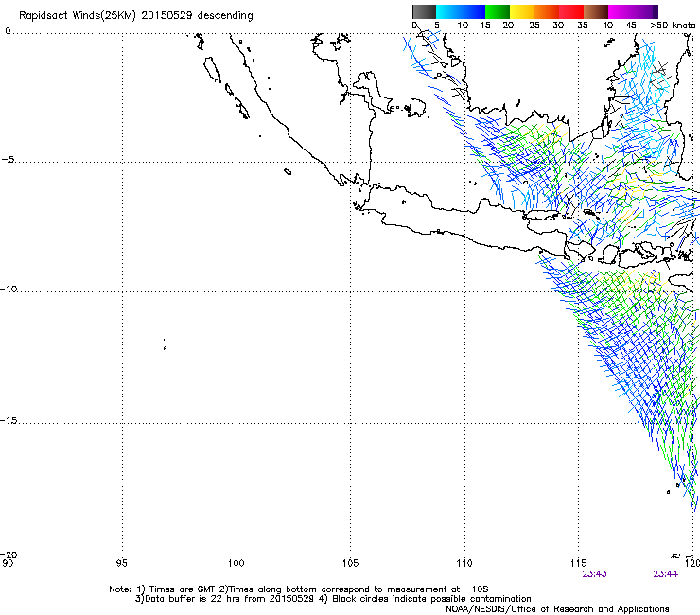Select the yellow 20-25 knots legend color
700x615 pixels.
click(522, 11)
